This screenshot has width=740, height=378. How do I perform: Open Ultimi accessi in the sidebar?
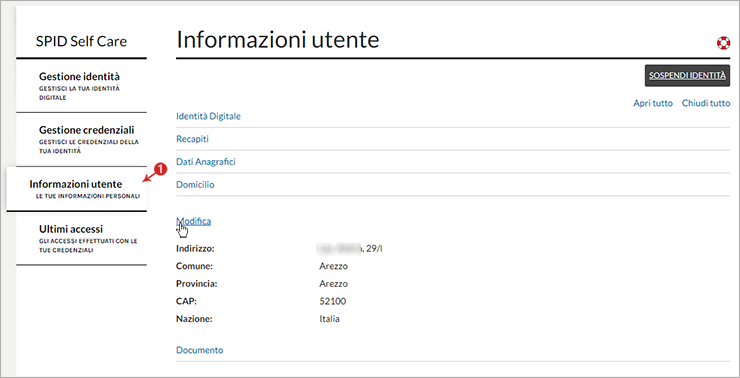(x=81, y=238)
